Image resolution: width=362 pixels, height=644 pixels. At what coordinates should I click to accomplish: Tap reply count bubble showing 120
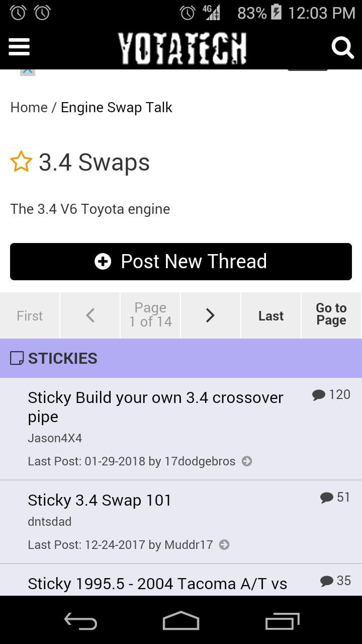331,395
